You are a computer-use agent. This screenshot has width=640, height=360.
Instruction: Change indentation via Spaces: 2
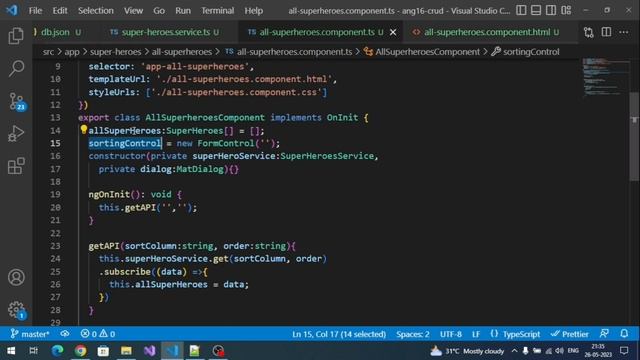click(413, 334)
